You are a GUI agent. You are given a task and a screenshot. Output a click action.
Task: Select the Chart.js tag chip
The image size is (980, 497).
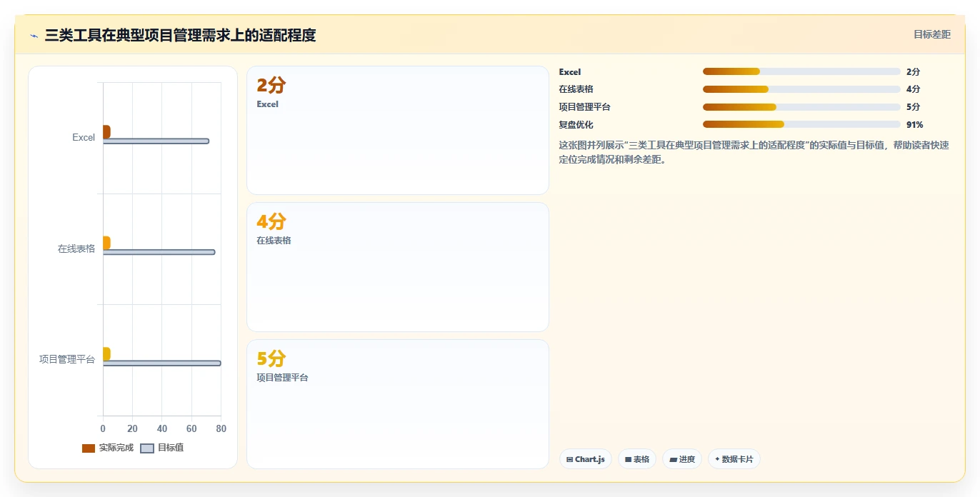pos(586,459)
